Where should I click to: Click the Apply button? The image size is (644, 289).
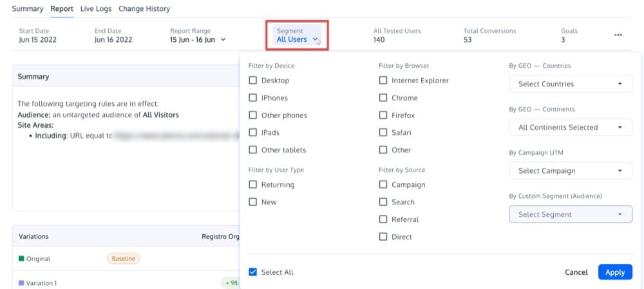click(x=614, y=272)
